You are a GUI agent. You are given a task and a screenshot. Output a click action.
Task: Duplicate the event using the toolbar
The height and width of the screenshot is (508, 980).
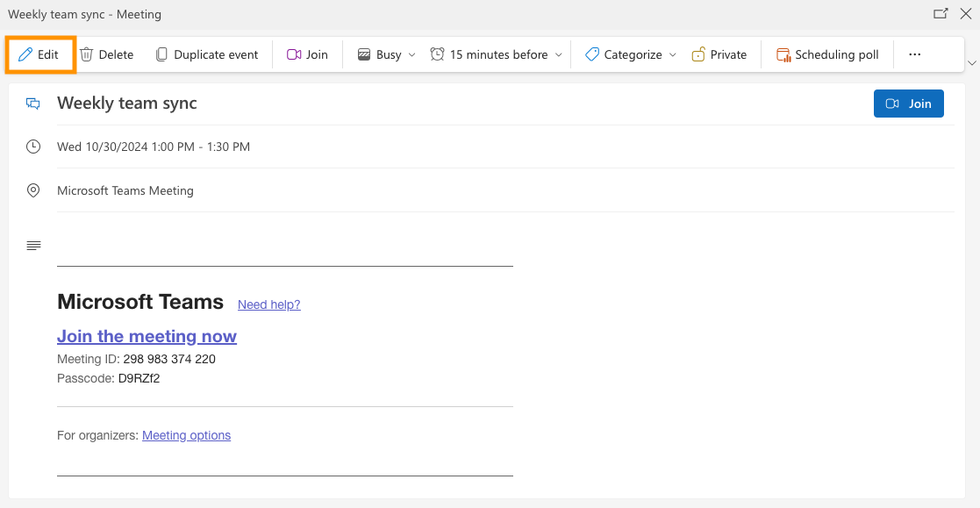207,54
